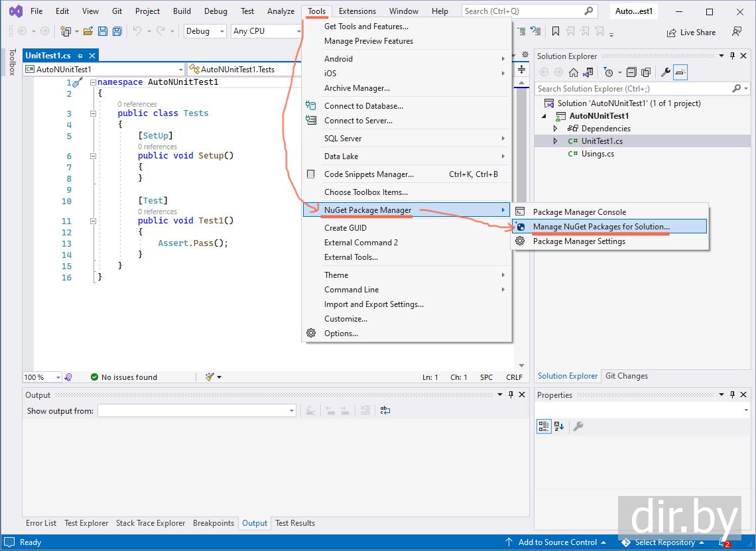The height and width of the screenshot is (551, 756).
Task: Click the Open File folder icon
Action: click(88, 31)
